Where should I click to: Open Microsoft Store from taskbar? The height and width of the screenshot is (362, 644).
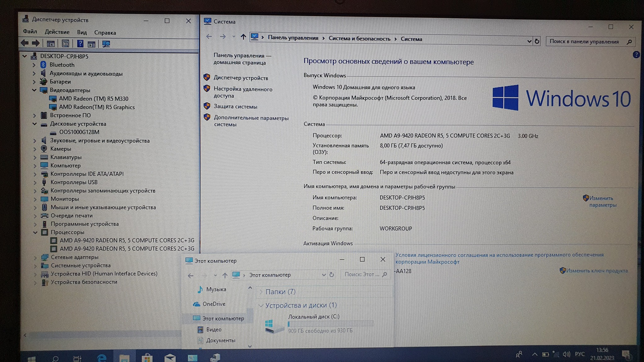coord(147,358)
